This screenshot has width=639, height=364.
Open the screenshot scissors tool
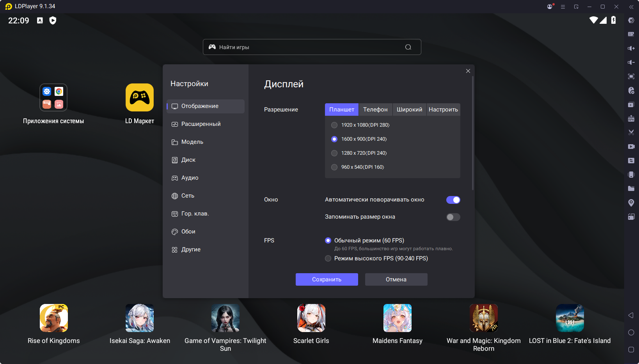click(631, 133)
